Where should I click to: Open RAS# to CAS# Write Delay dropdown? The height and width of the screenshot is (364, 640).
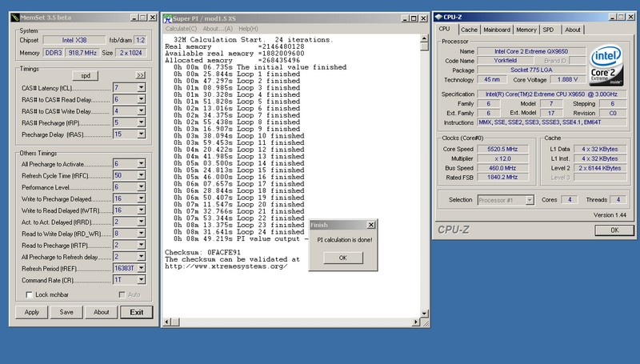point(142,110)
